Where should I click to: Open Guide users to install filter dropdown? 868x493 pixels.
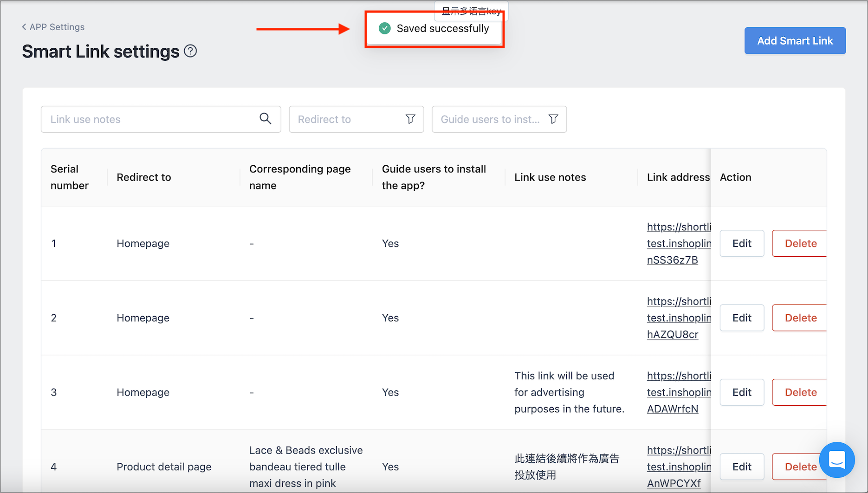coord(499,119)
